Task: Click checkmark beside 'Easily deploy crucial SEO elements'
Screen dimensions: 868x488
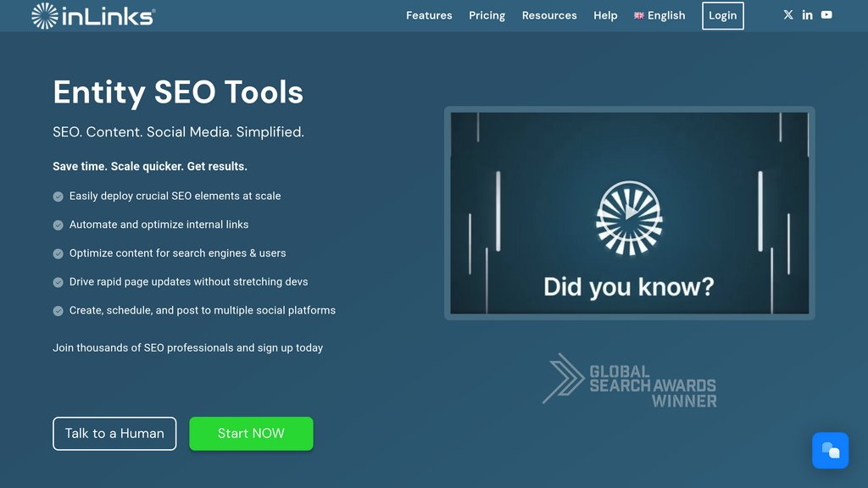Action: 58,197
